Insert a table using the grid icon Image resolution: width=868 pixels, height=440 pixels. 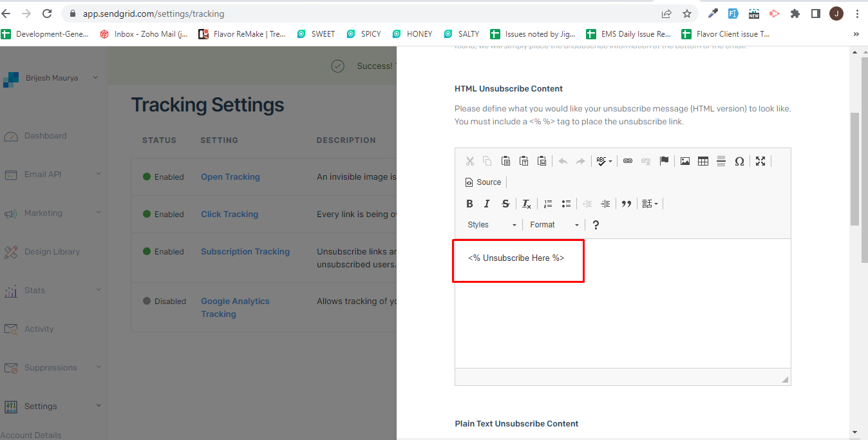[x=703, y=161]
